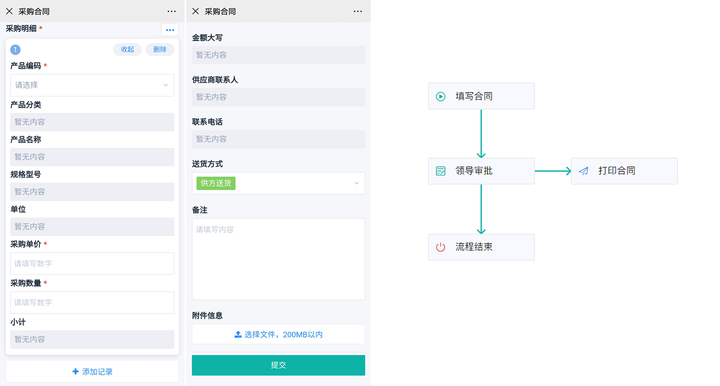Expand the 送货方式 dropdown arrow
The height and width of the screenshot is (386, 720).
356,183
